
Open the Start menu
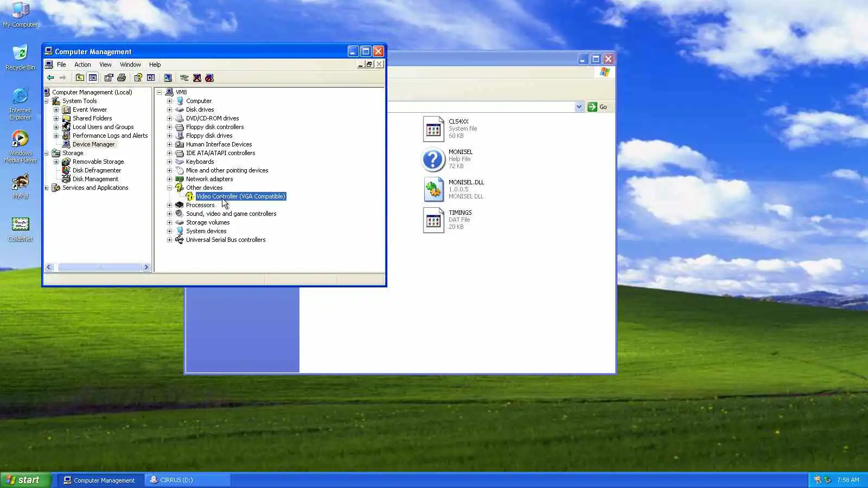click(25, 480)
